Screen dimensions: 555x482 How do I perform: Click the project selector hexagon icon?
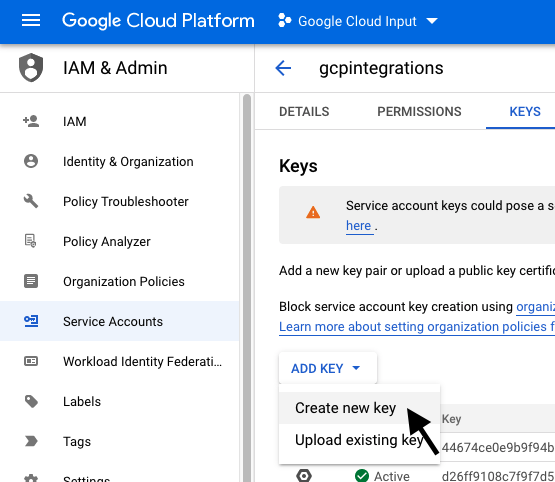tap(284, 21)
